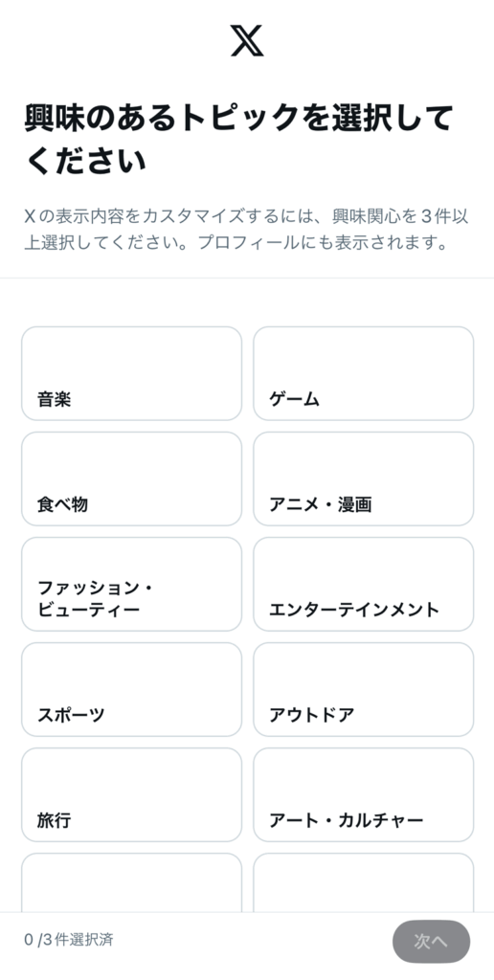Select the アウトドア topic card

click(363, 689)
